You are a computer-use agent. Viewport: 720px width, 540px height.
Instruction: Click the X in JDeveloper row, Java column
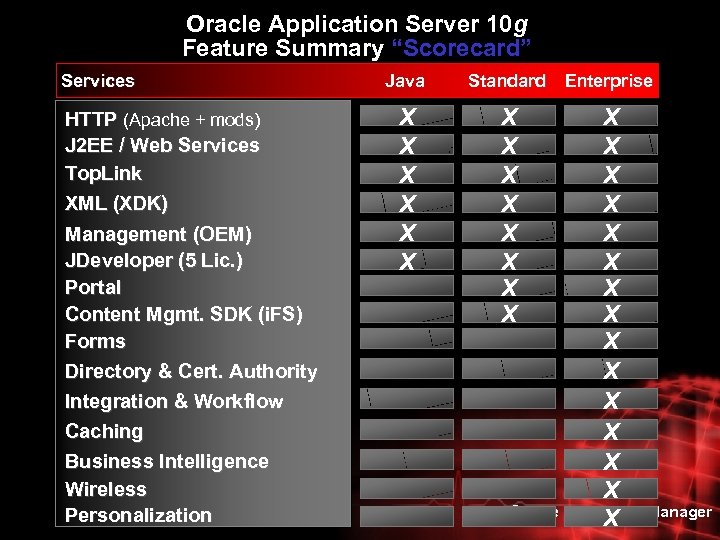pyautogui.click(x=407, y=261)
